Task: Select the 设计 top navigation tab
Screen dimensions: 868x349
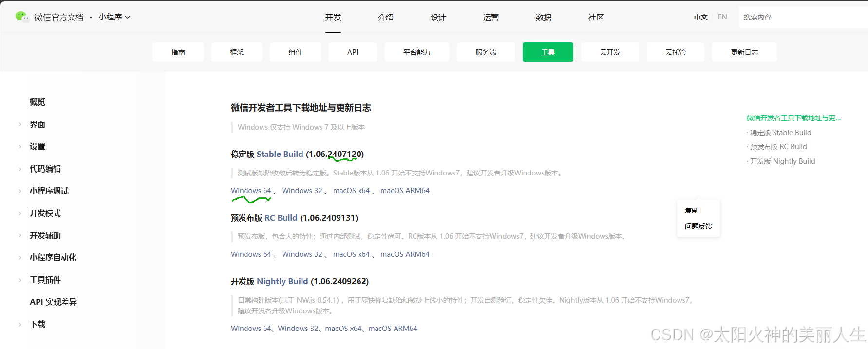Action: [438, 18]
